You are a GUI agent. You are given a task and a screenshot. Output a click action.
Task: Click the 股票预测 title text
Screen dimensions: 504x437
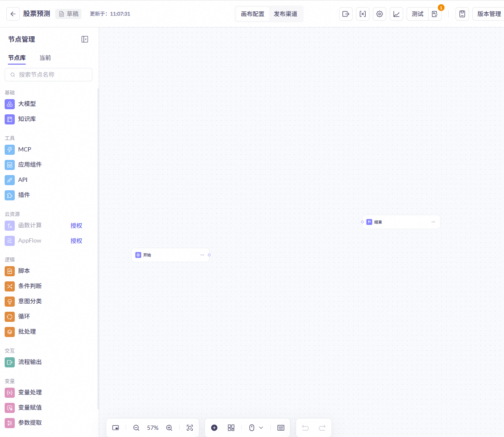click(37, 14)
